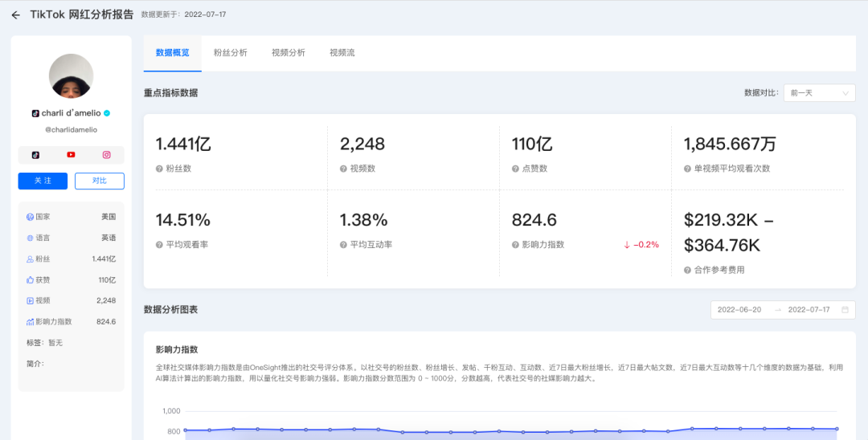Switch to the 视频分析 tab

pyautogui.click(x=289, y=53)
